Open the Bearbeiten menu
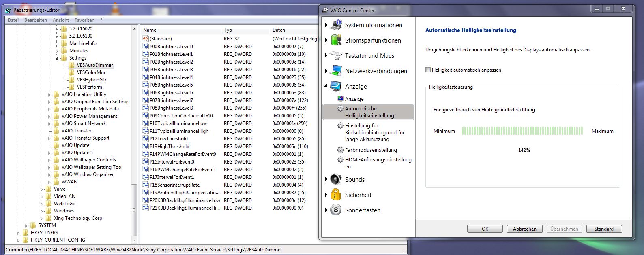Screen dimensions: 644x255 [x=36, y=20]
